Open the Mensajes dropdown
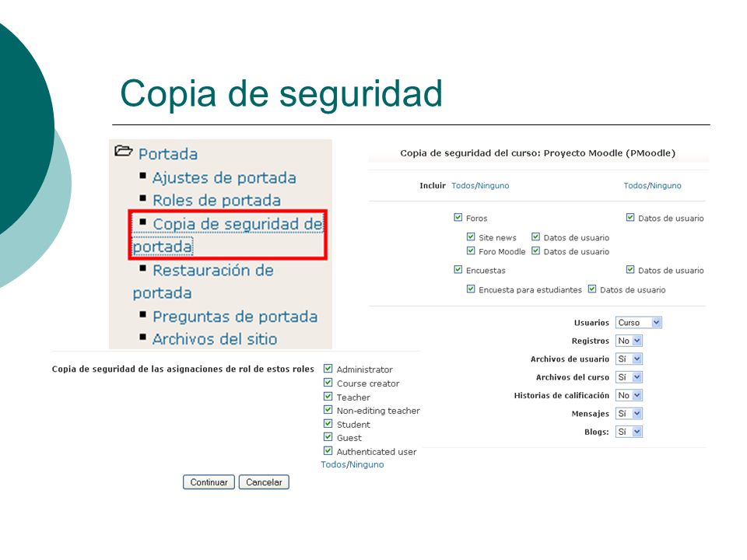 pos(629,413)
